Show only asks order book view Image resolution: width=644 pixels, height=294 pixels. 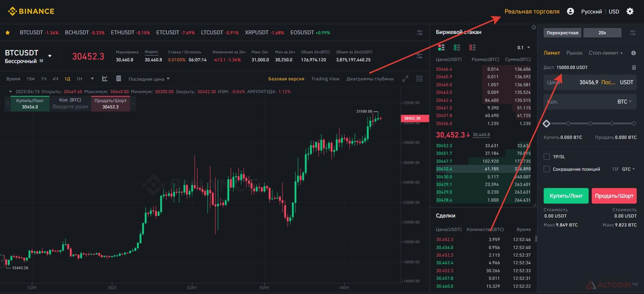click(472, 47)
